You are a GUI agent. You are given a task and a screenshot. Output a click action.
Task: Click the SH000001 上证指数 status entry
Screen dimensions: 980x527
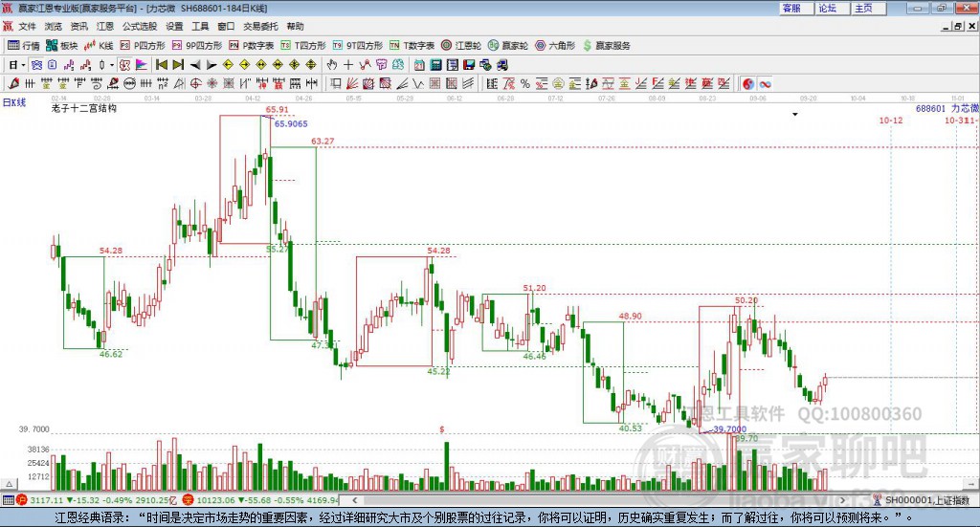tap(926, 500)
